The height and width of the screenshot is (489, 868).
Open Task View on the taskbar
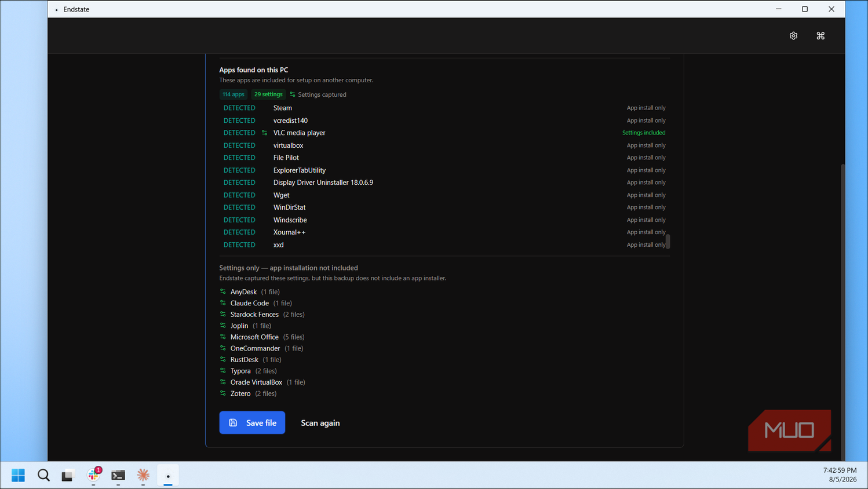coord(68,476)
